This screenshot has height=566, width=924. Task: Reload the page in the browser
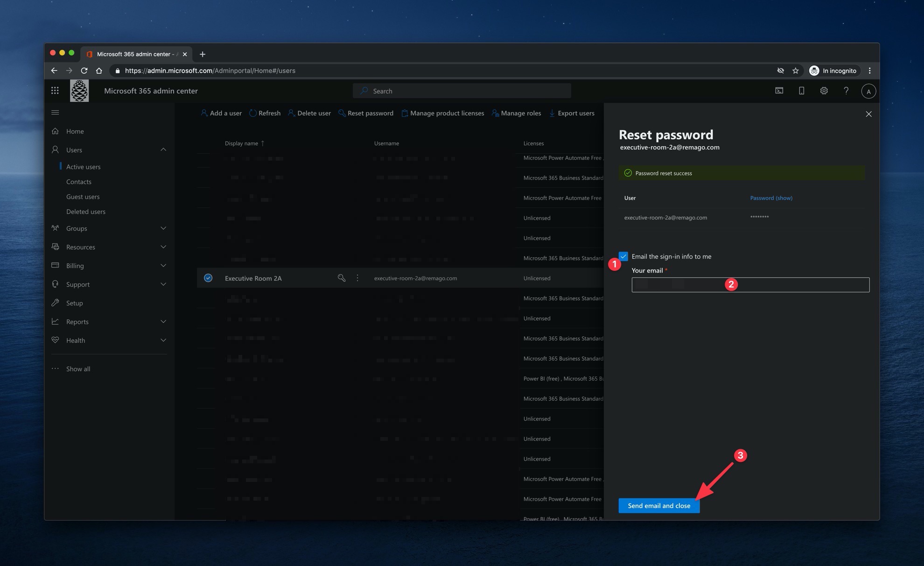[x=84, y=71]
